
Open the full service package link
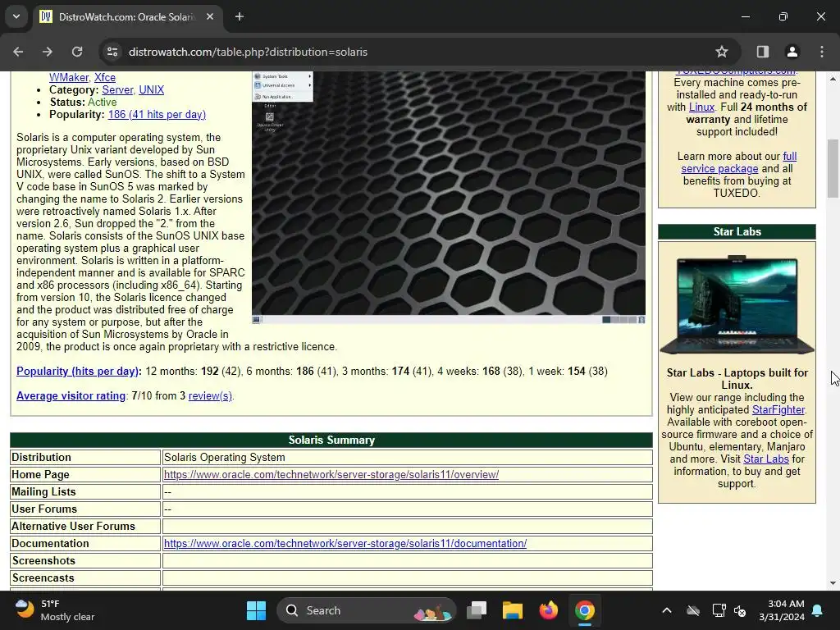(x=738, y=162)
